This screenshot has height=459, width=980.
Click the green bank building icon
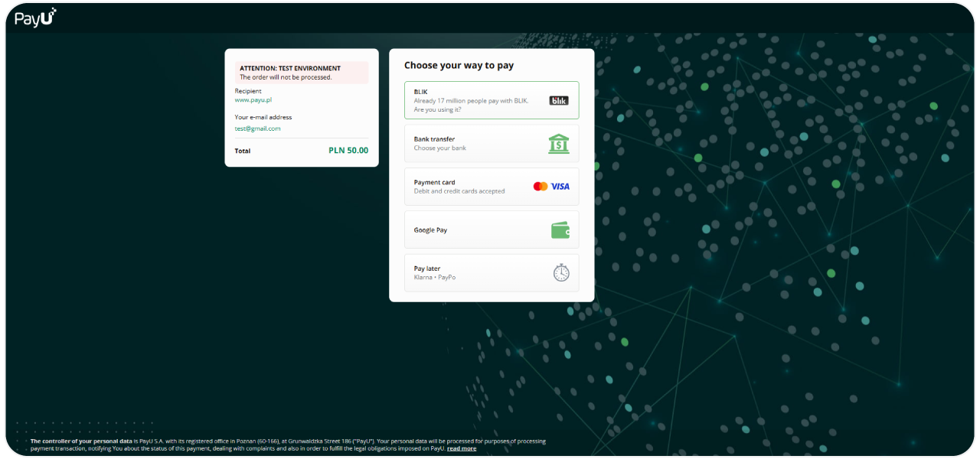(559, 144)
